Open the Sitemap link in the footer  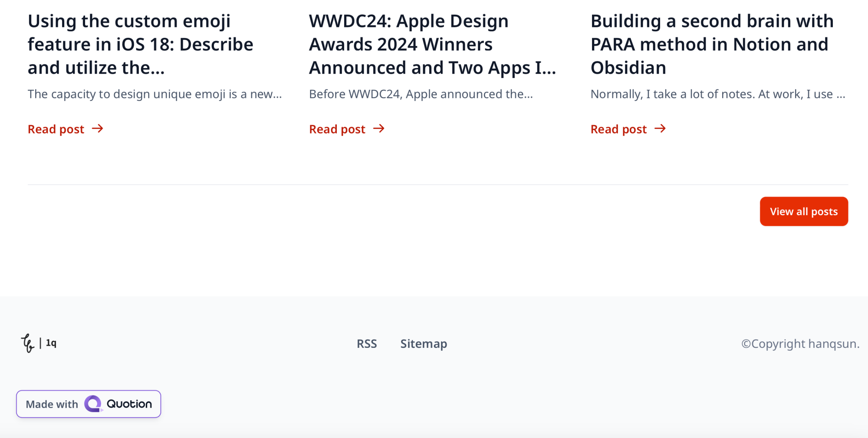point(424,344)
